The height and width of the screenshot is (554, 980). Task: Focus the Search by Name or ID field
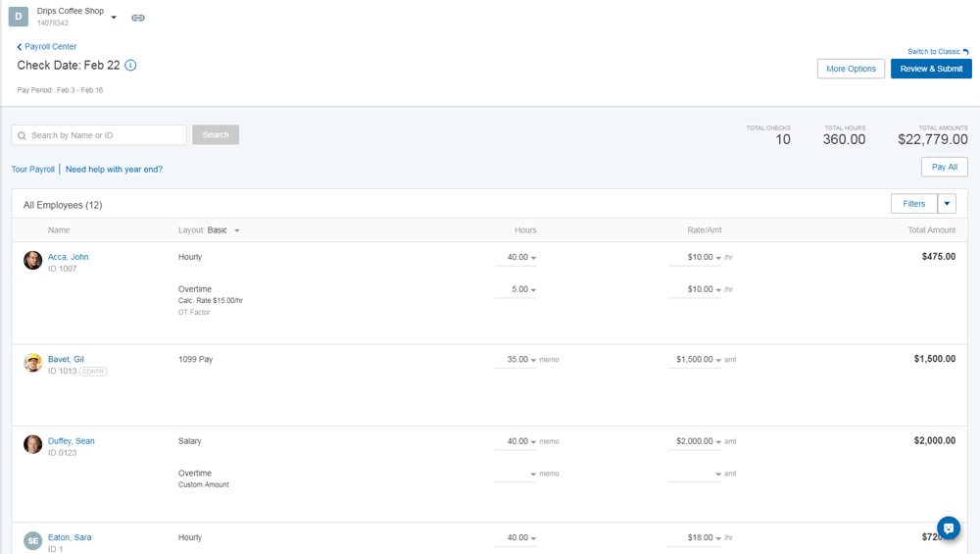pos(99,135)
